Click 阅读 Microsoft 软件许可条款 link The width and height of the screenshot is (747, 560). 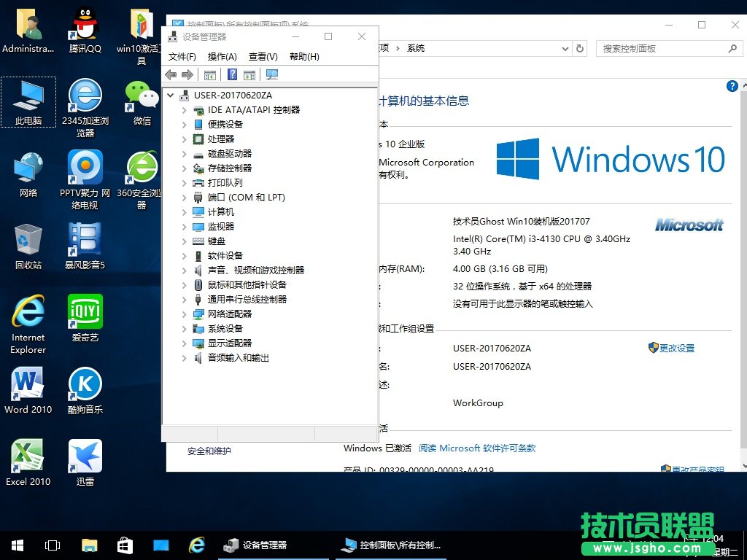point(477,448)
